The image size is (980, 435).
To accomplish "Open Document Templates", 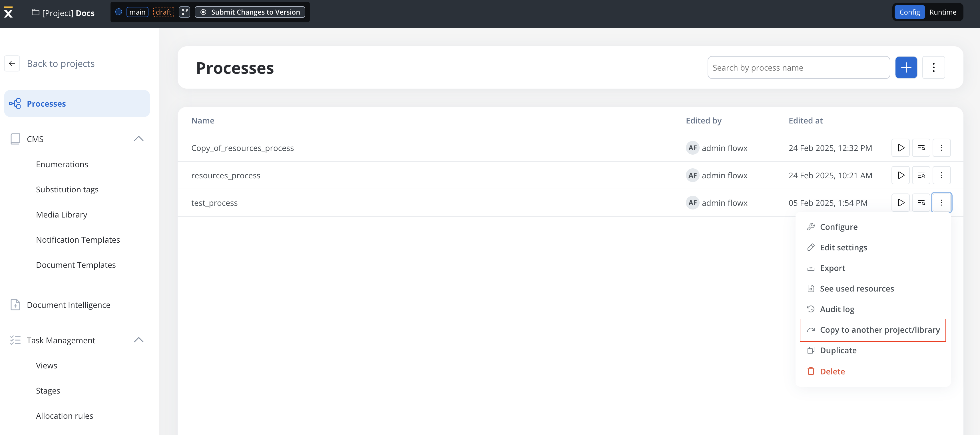I will (76, 265).
